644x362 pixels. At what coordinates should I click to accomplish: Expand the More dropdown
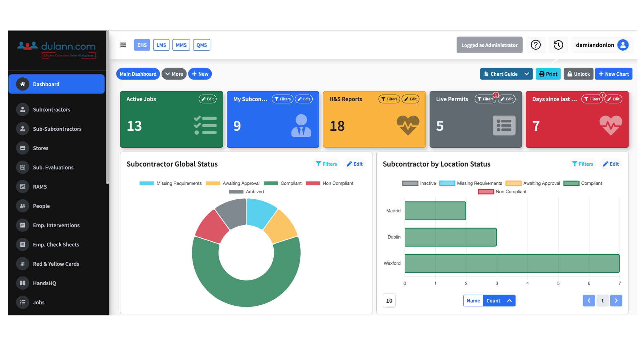[174, 74]
